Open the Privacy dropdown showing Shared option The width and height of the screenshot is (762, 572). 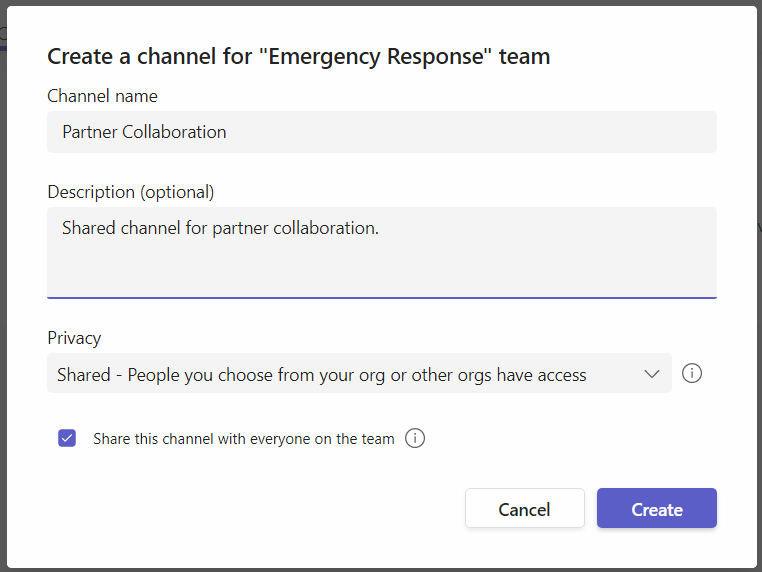pyautogui.click(x=359, y=374)
